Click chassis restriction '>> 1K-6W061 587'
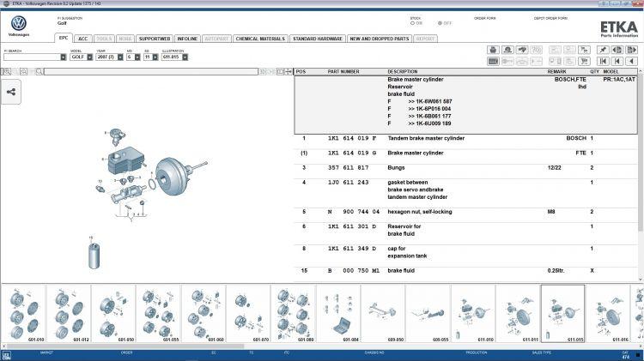Viewport: 644px width, 361px height. [429, 101]
